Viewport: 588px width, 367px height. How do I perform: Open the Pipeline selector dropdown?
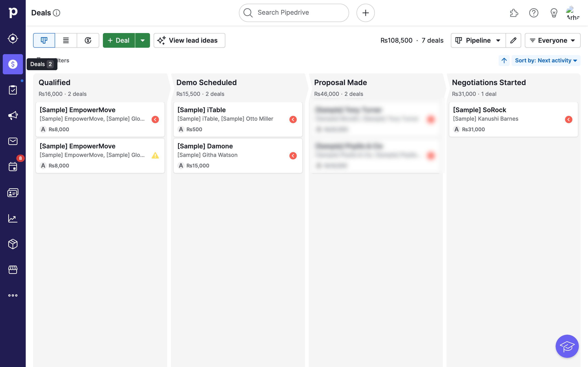tap(478, 40)
